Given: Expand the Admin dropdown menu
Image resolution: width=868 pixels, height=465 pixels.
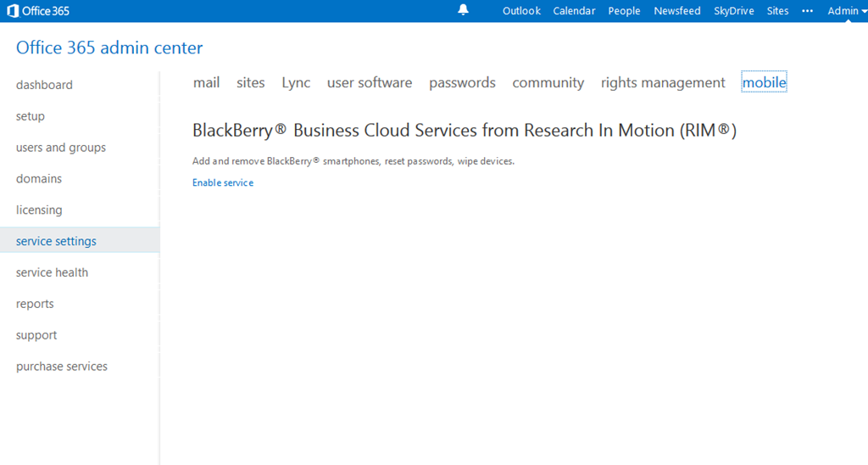Looking at the screenshot, I should 847,11.
